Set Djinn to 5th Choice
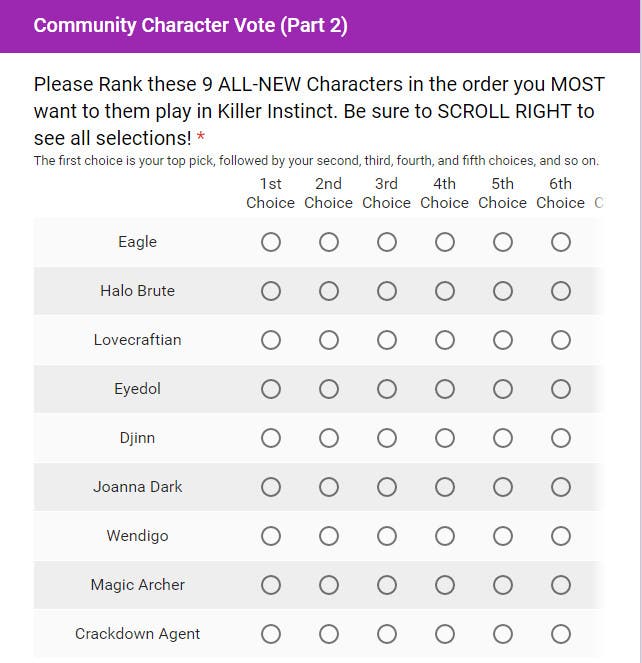Image resolution: width=642 pixels, height=663 pixels. [502, 438]
